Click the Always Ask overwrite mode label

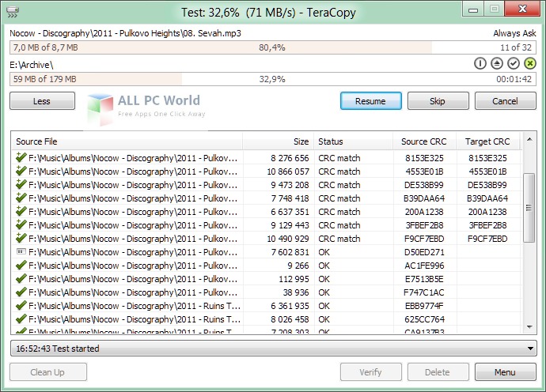[x=514, y=33]
